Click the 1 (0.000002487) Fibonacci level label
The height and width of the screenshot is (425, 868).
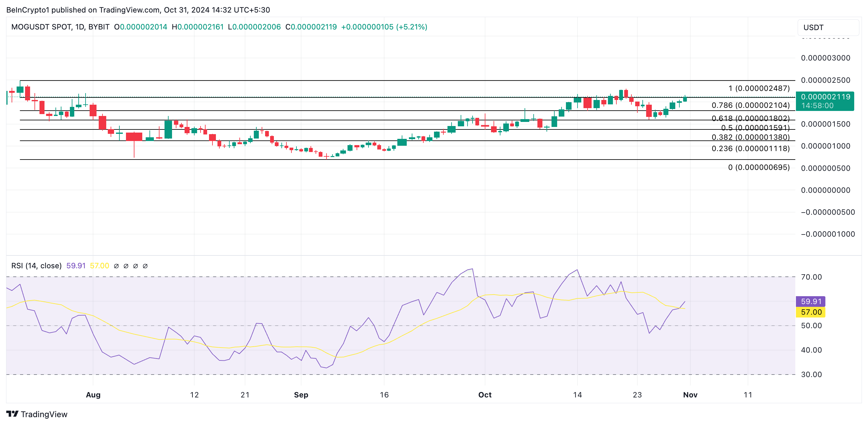pos(759,88)
